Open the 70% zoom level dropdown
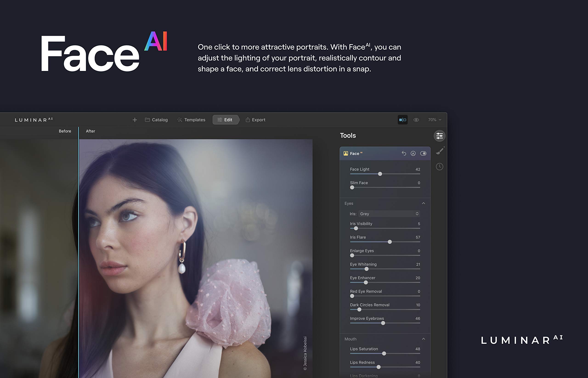 tap(434, 120)
